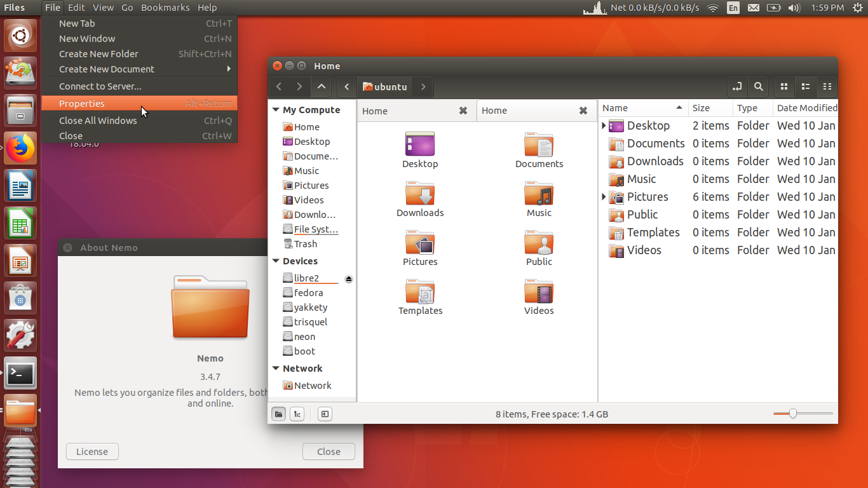Open LibreOffice Writer from the dock
This screenshot has width=868, height=488.
tap(20, 187)
